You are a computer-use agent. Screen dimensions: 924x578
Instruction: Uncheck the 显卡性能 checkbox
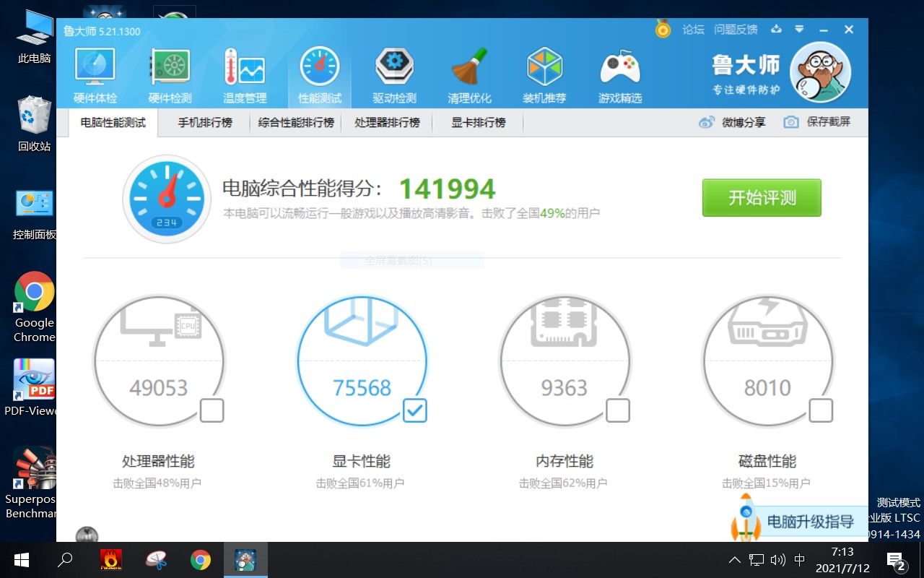tap(415, 410)
